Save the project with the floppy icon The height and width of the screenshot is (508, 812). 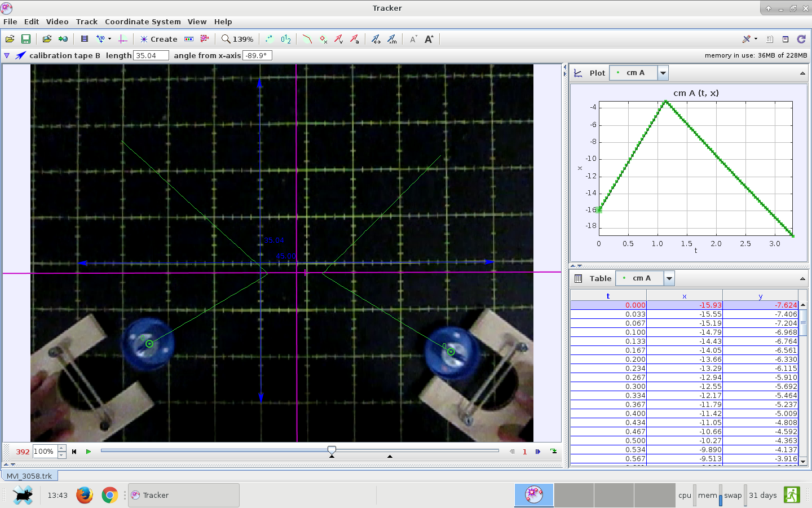tap(25, 39)
